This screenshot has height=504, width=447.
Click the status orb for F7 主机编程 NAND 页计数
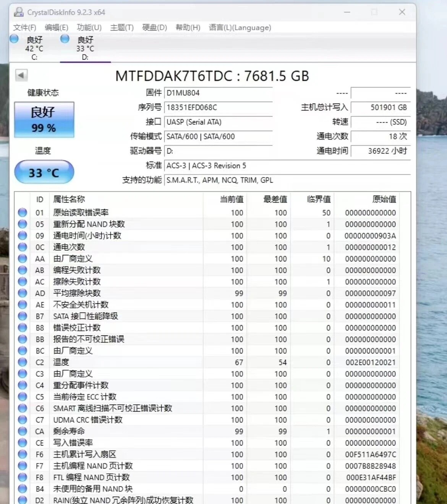(23, 466)
